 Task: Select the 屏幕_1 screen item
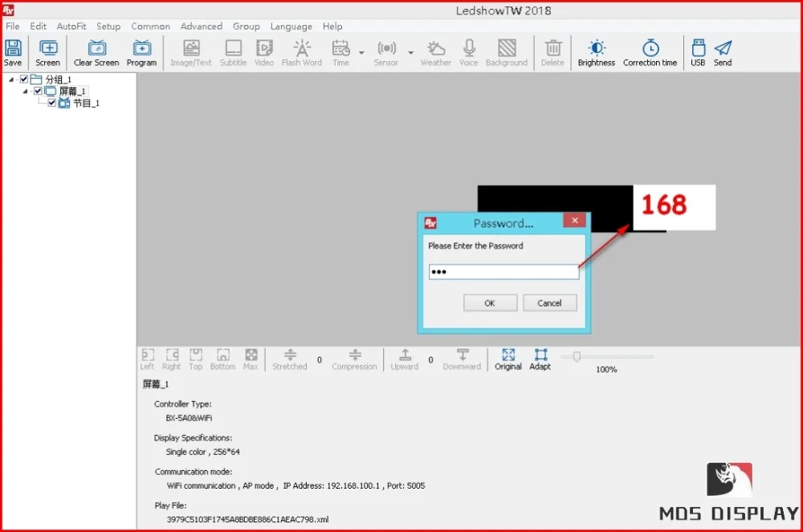tap(72, 91)
